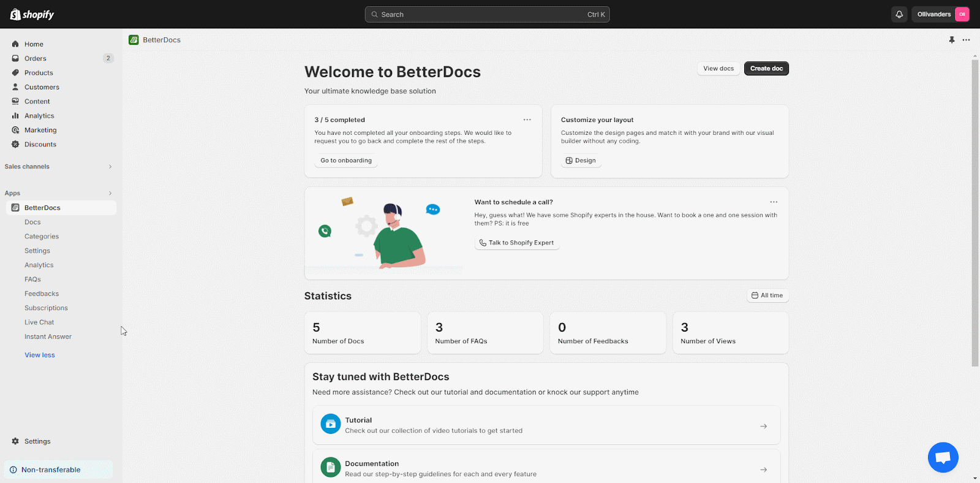Click the Number of Feedbacks card
The image size is (980, 483).
608,333
